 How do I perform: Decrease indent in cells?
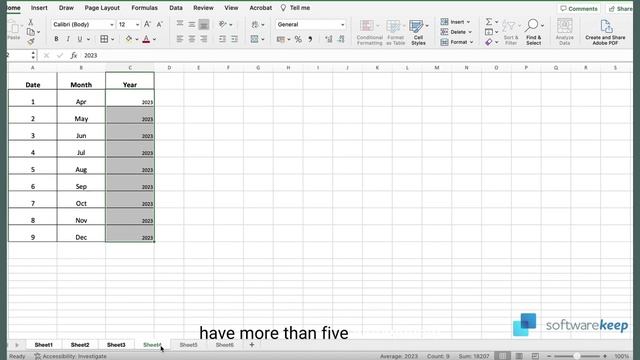tap(222, 39)
